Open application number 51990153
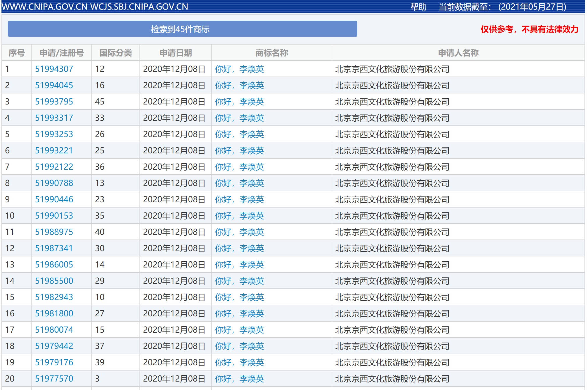Screen dimensions: 588x390 [54, 216]
